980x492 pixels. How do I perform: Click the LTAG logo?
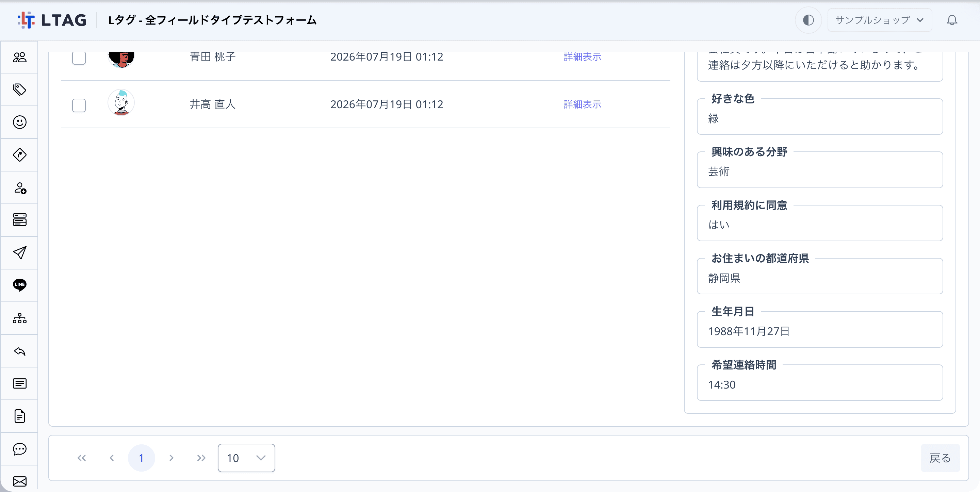[x=52, y=20]
